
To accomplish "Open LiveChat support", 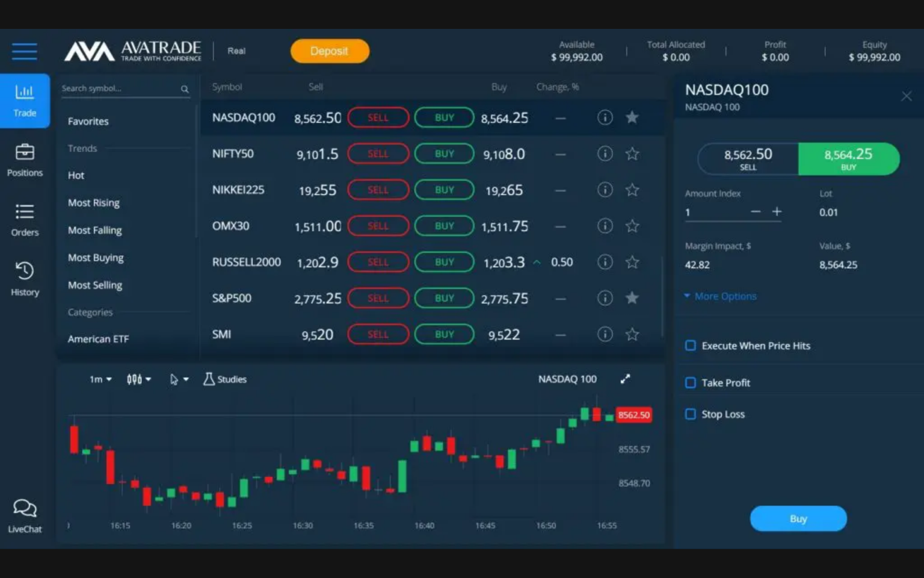I will click(25, 516).
